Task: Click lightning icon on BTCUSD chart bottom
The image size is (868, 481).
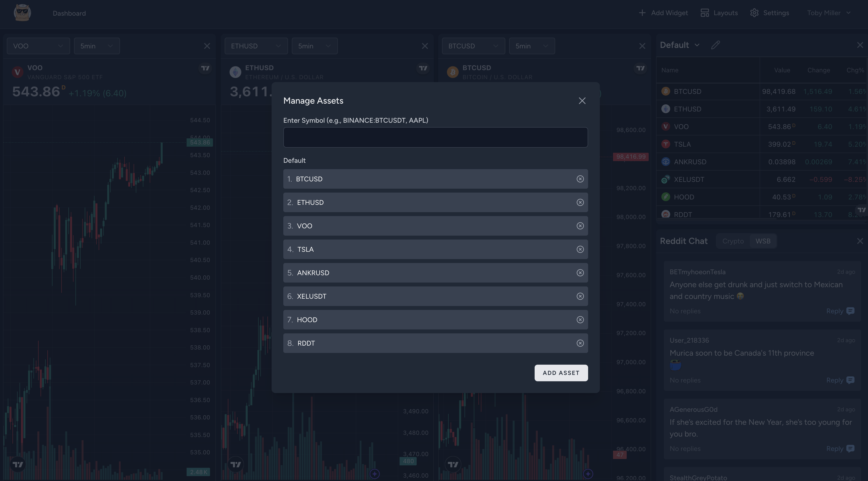Action: click(588, 474)
